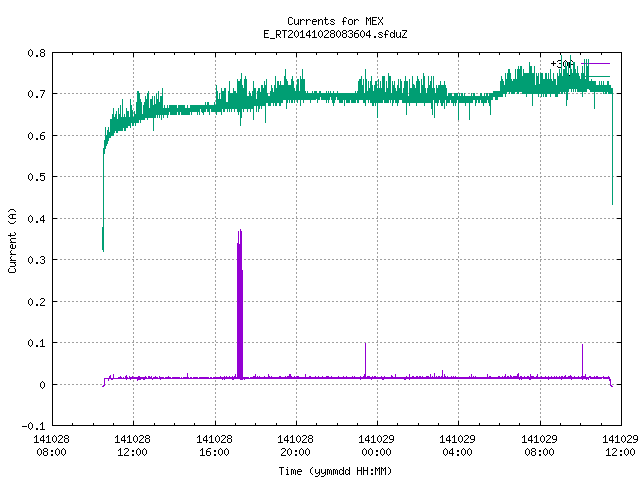This screenshot has height=480, width=640.
Task: Click the "141028 12:00" x-axis label
Action: pos(132,445)
